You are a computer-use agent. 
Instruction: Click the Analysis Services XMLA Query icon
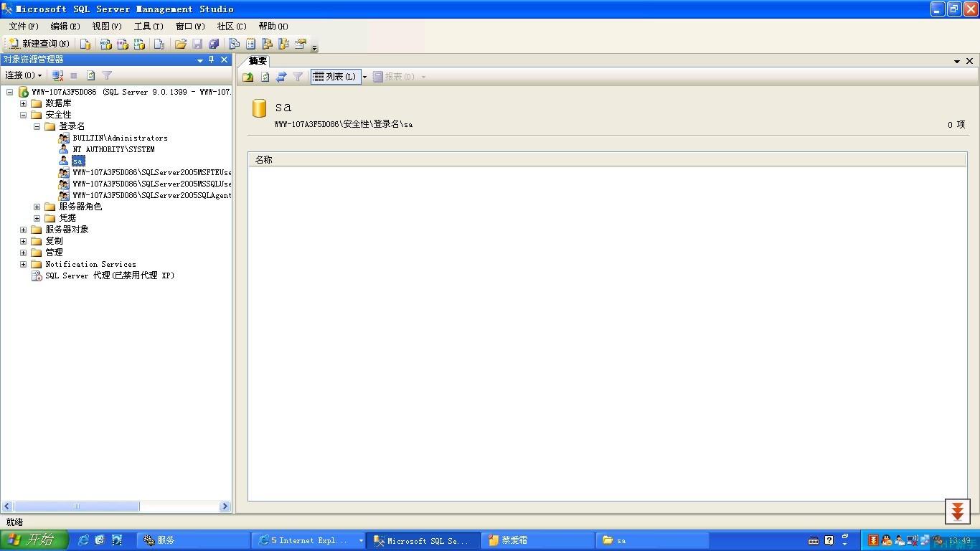tap(139, 44)
